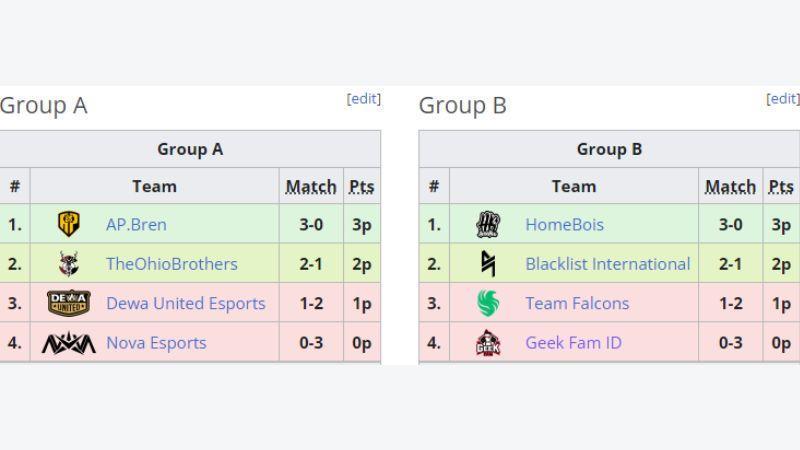Open the Blacklist International link
Viewport: 800px width, 450px height.
[608, 264]
